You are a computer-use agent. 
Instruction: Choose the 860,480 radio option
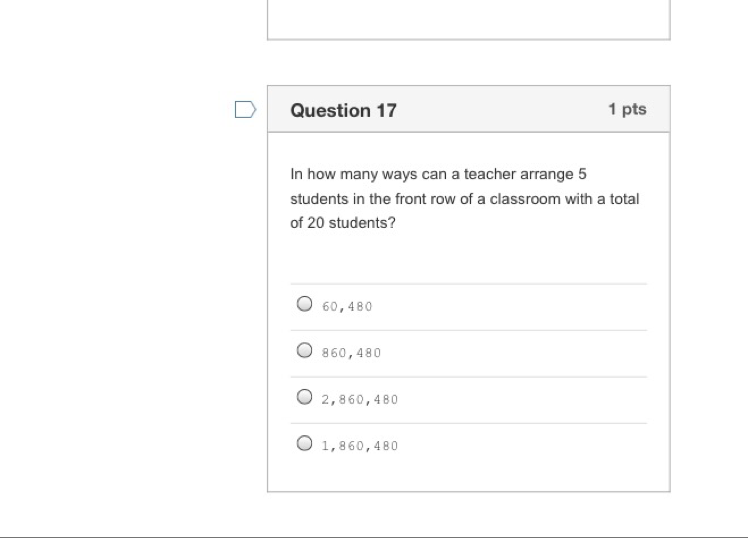coord(304,351)
